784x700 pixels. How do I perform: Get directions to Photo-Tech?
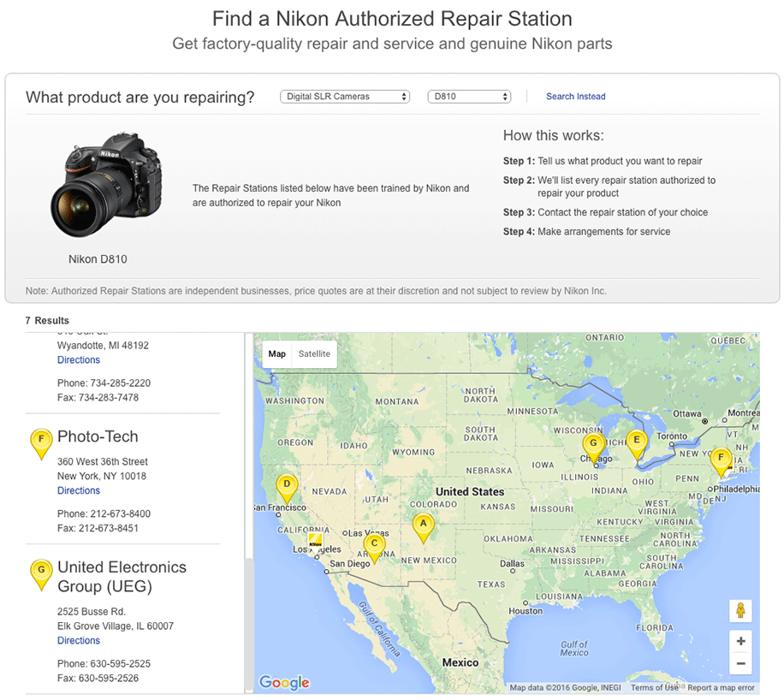[79, 491]
